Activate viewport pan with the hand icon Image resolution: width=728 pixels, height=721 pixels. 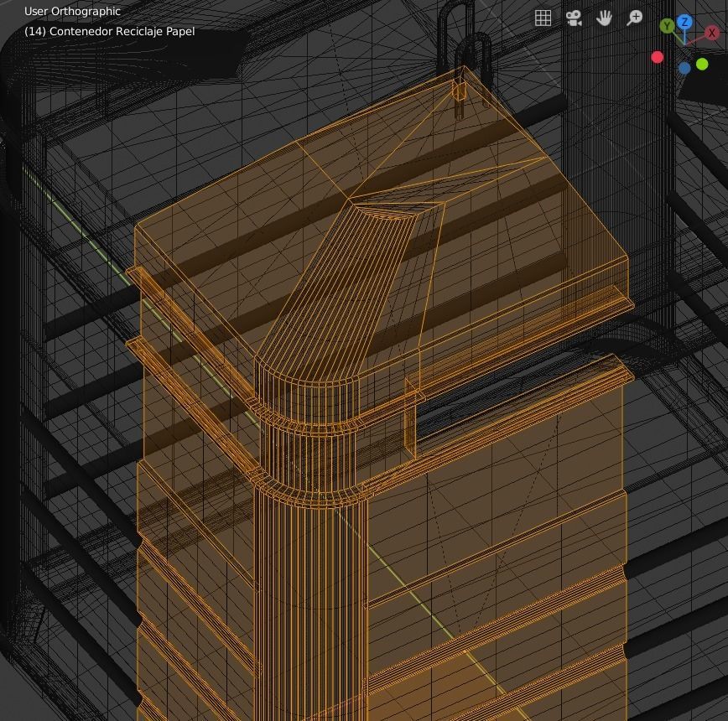click(x=605, y=17)
